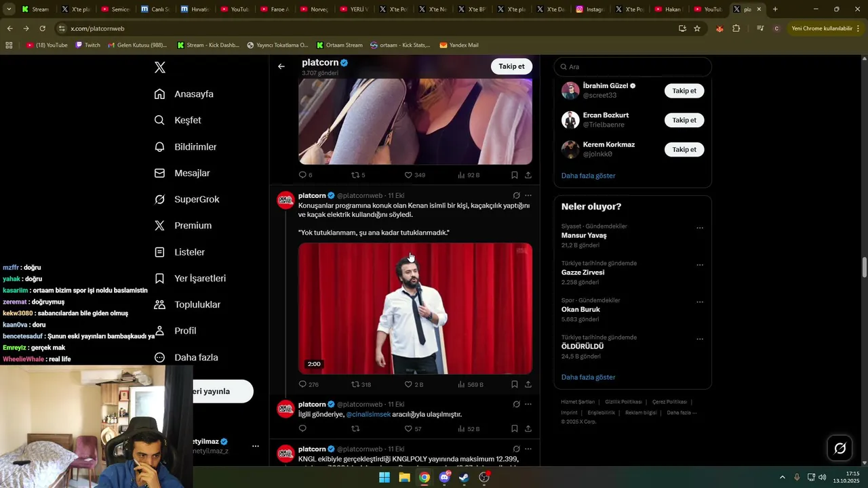The width and height of the screenshot is (868, 488).
Task: Click the X logo in sidebar
Action: click(160, 67)
